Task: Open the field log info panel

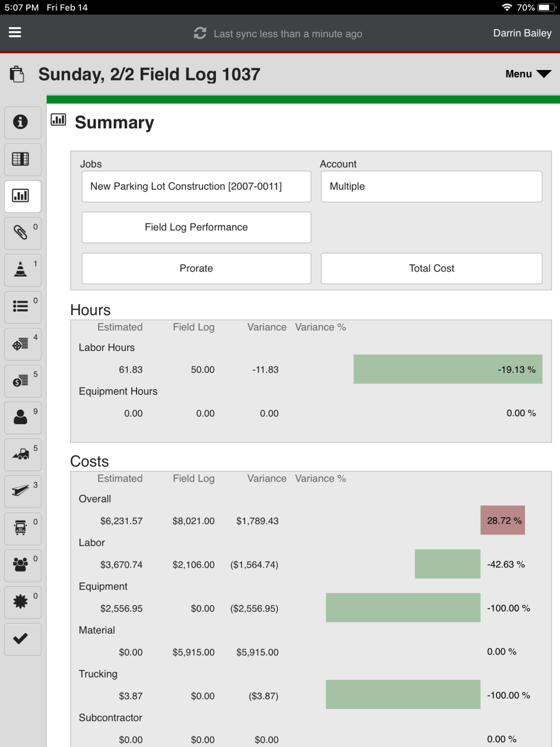Action: 22,123
